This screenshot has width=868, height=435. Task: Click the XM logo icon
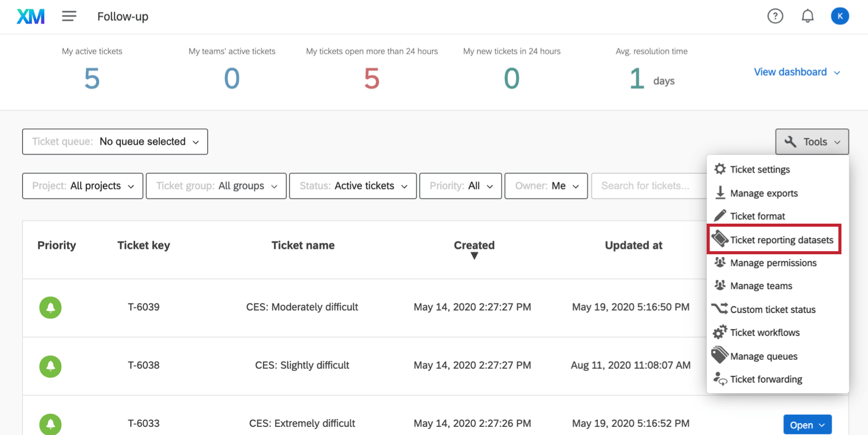tap(31, 16)
